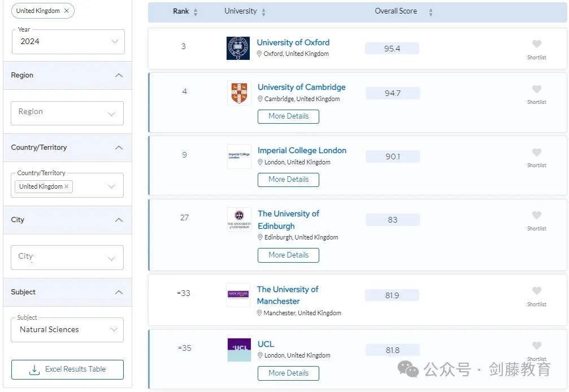Collapse the Region section

[x=119, y=76]
